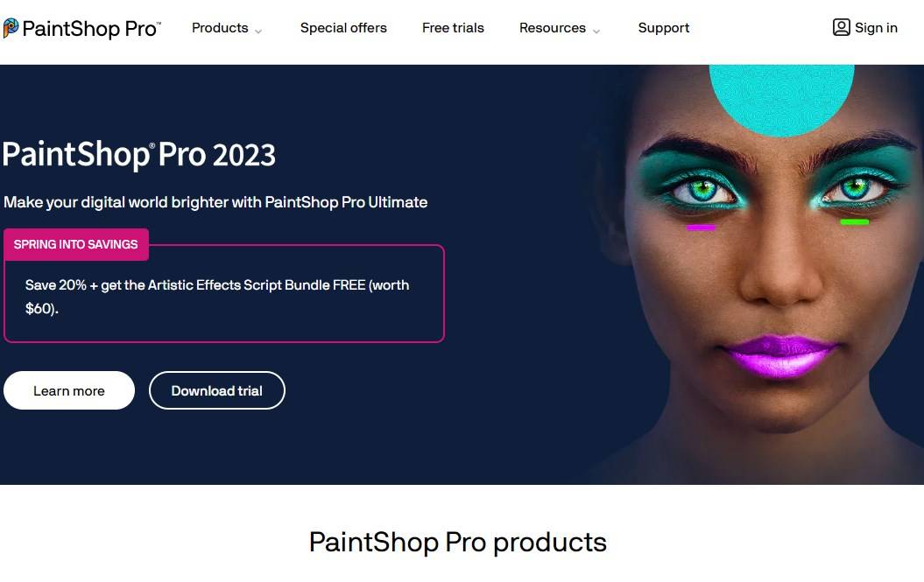Click the Learn more button

[x=69, y=390]
